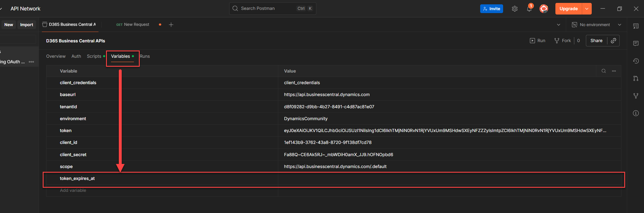The width and height of the screenshot is (644, 213).
Task: Open the No environment selector
Action: point(597,25)
